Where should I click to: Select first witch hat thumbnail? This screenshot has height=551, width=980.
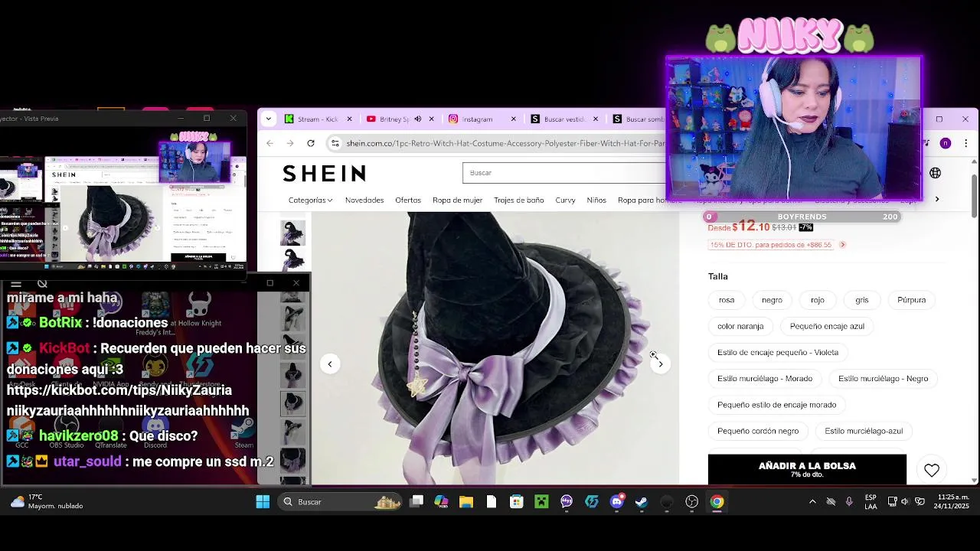pos(292,233)
